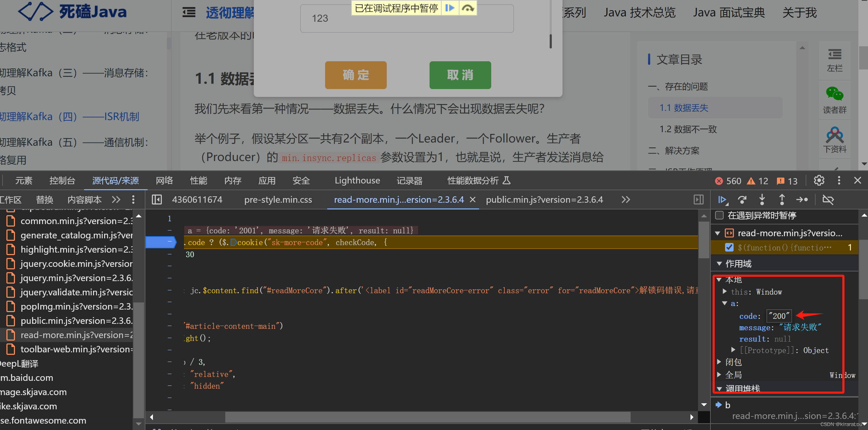Switch to 元素 Elements tab
Screen dimensions: 868x430
point(24,181)
